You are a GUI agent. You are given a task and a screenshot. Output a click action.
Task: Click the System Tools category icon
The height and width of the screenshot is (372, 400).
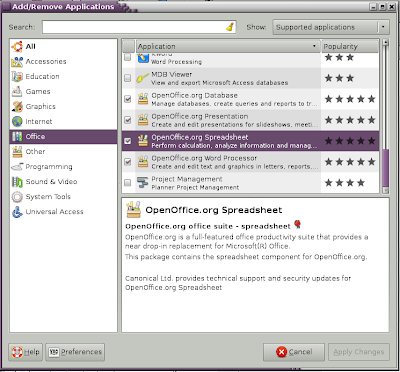[17, 197]
